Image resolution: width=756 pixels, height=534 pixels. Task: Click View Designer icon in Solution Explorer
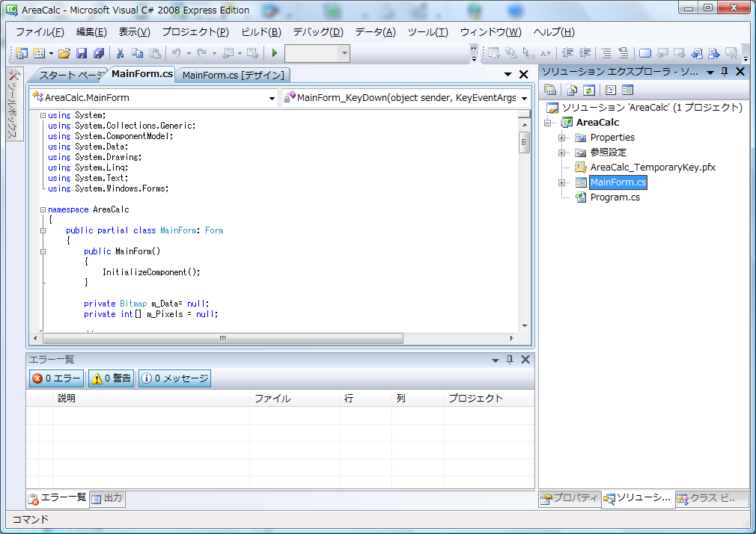[x=627, y=90]
